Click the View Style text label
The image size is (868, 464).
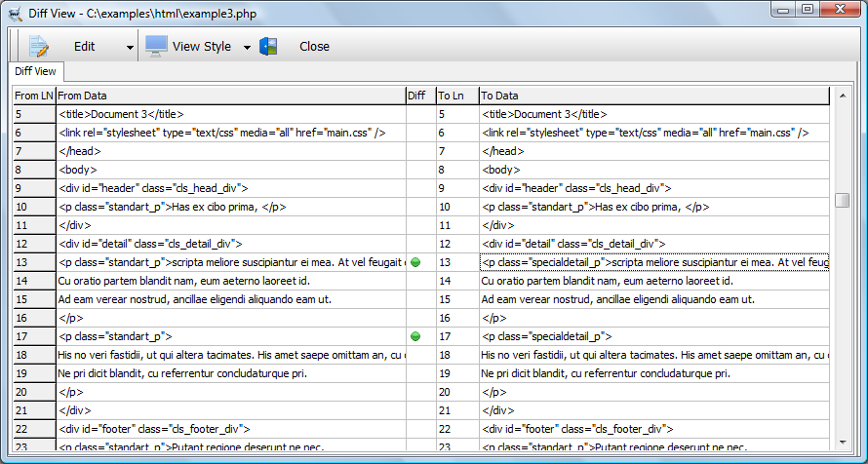click(202, 46)
